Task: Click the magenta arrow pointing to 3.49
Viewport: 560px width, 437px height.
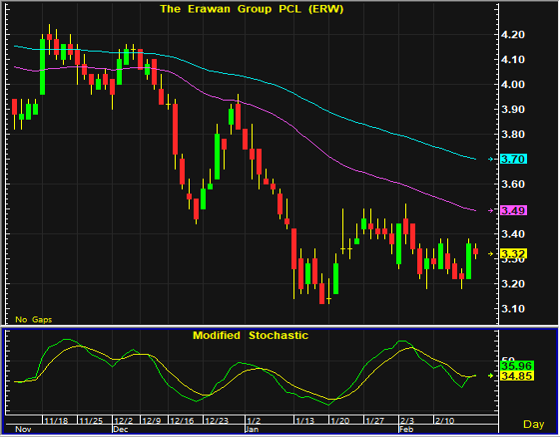Action: point(491,211)
